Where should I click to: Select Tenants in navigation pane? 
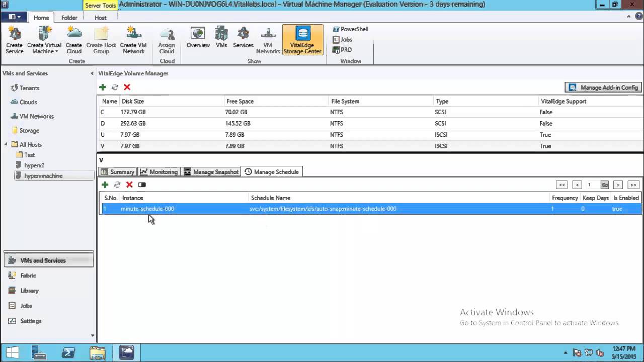(25, 88)
